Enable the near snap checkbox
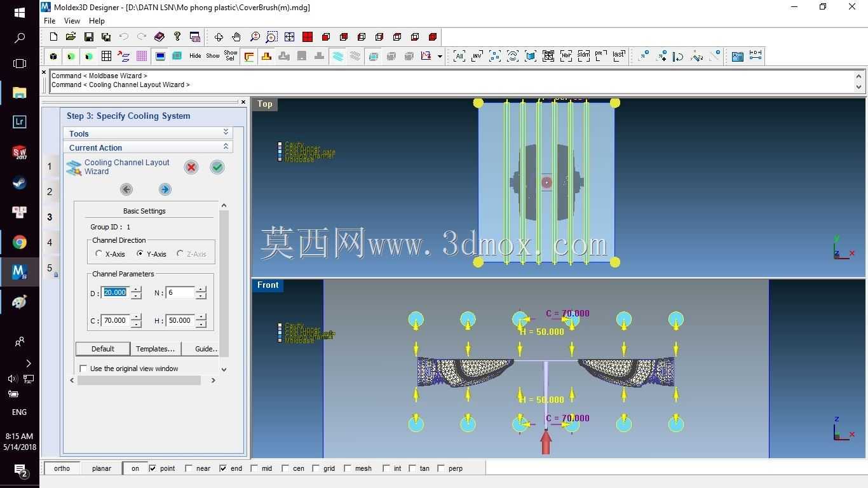This screenshot has width=868, height=488. [x=189, y=468]
